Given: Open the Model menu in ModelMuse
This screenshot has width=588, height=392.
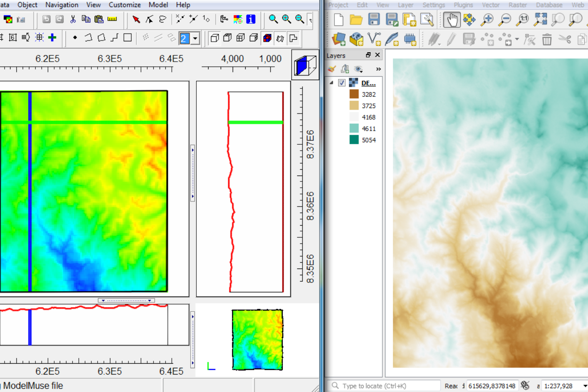Looking at the screenshot, I should (x=158, y=5).
